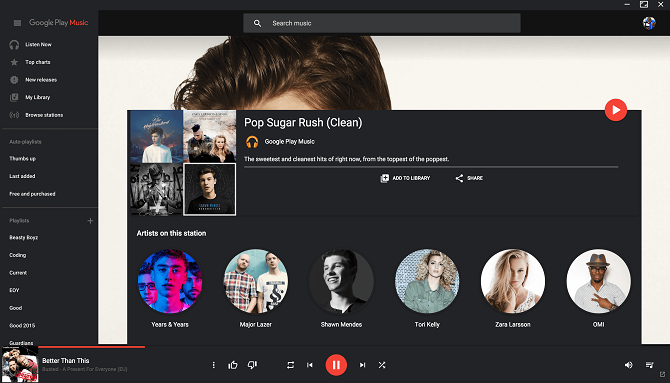Open Zara Larsson artist thumbnail
The height and width of the screenshot is (383, 670).
[513, 281]
